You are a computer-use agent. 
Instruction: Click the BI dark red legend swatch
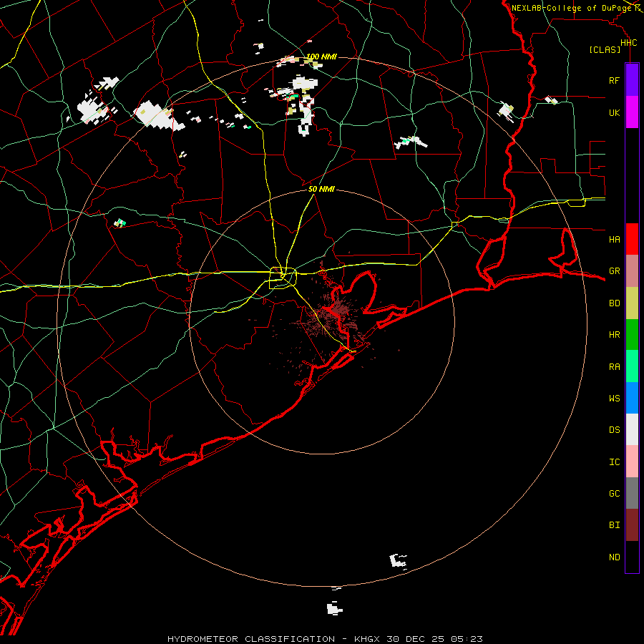[x=632, y=525]
